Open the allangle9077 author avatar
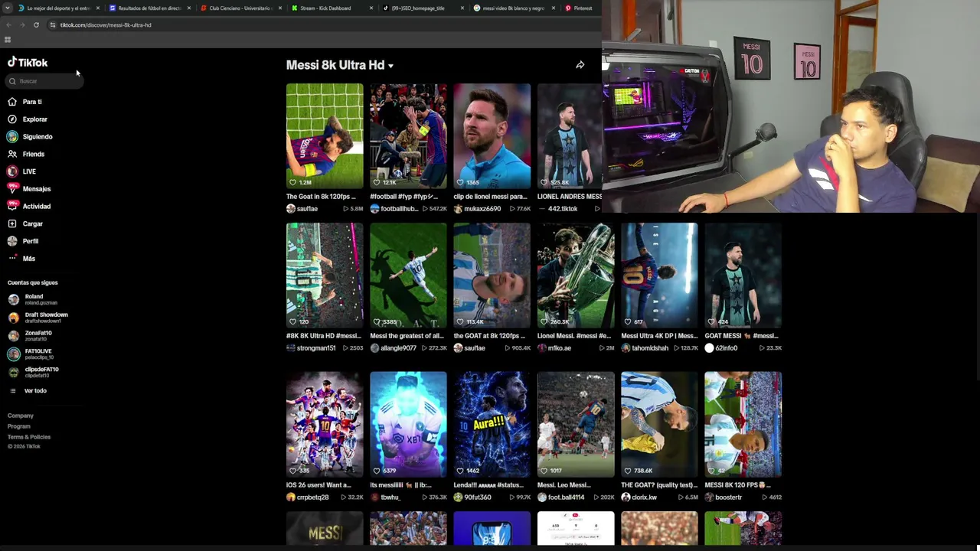The height and width of the screenshot is (551, 980). coord(374,348)
